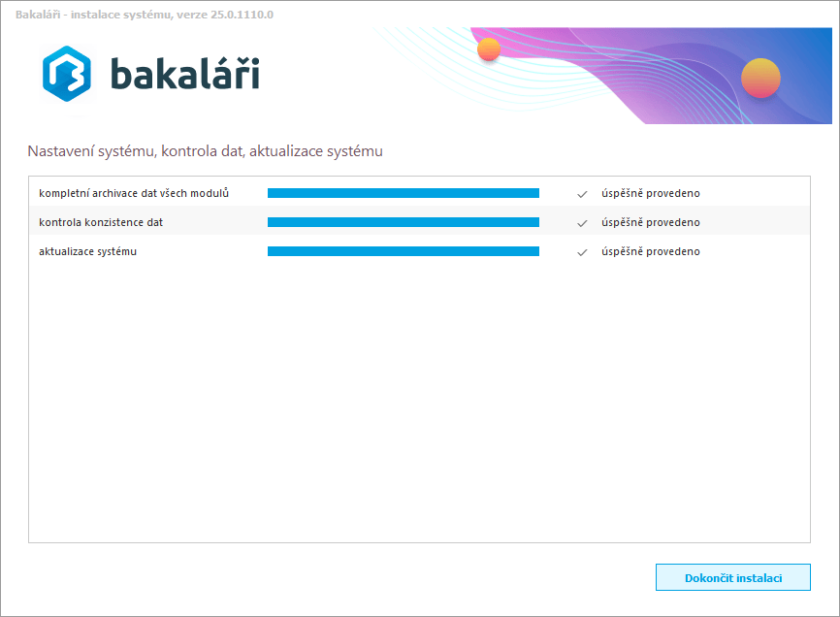This screenshot has width=840, height=617.
Task: Click checkmark icon for aktualizace systému
Action: click(x=582, y=252)
